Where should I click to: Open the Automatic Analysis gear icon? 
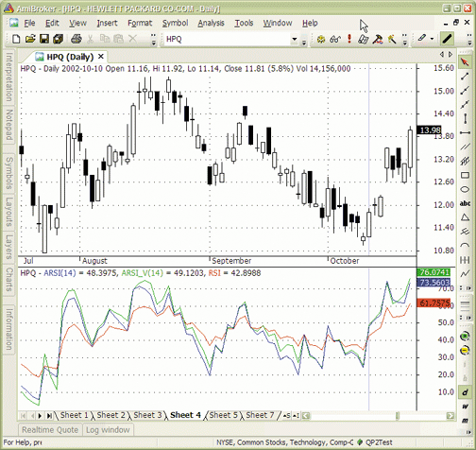[x=321, y=40]
